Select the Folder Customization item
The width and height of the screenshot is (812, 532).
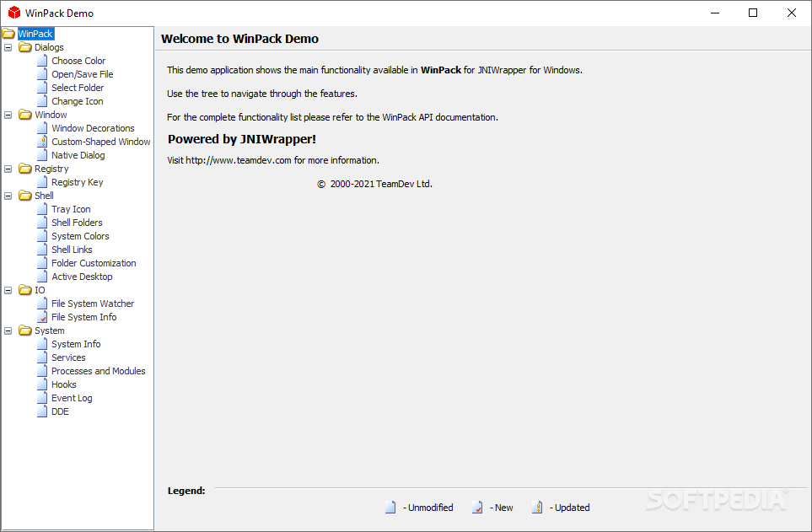(x=94, y=263)
